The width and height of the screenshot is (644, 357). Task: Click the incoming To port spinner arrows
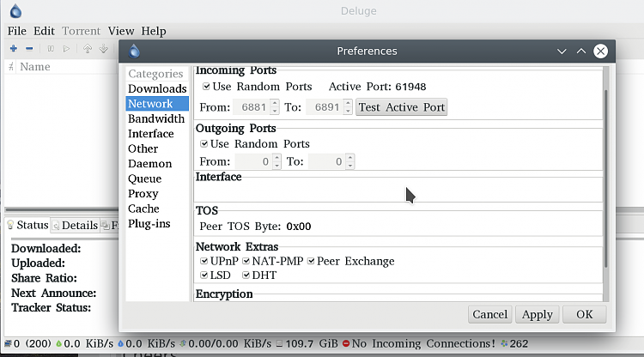(348, 107)
